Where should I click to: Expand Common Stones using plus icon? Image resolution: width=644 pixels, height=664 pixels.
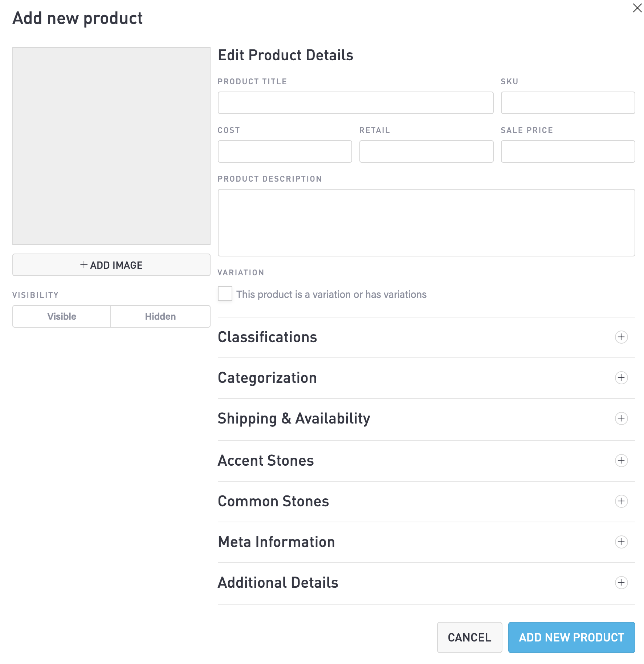[x=621, y=501]
